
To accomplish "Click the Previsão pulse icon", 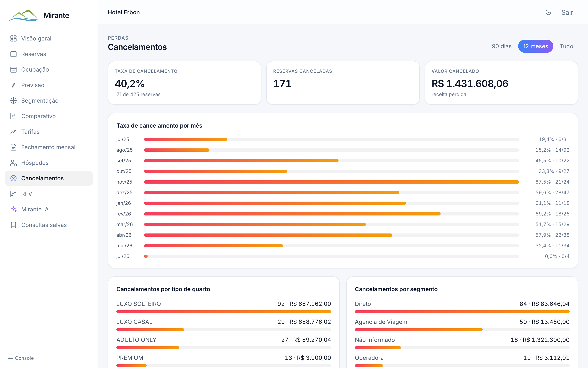I will pos(13,85).
